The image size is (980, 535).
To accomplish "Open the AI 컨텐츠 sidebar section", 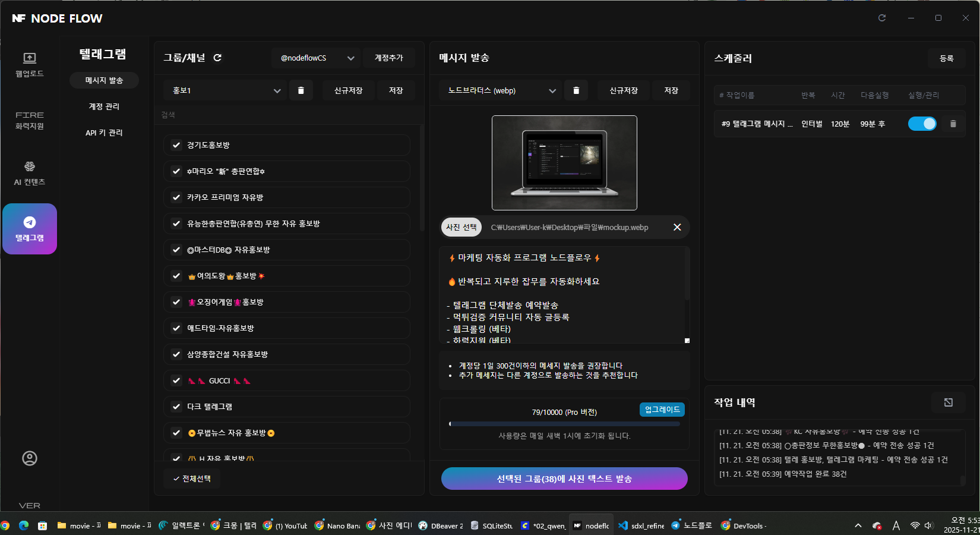I will 29,173.
